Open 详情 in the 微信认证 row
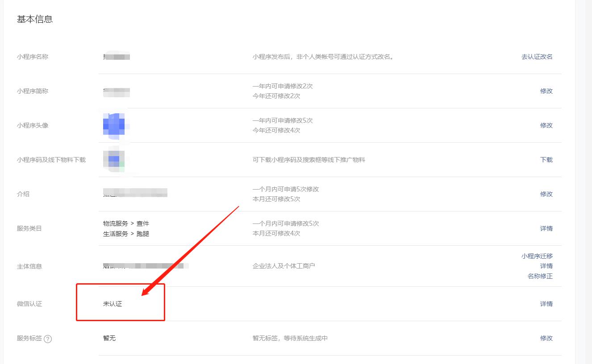Screen dimensions: 592x364 pos(546,304)
